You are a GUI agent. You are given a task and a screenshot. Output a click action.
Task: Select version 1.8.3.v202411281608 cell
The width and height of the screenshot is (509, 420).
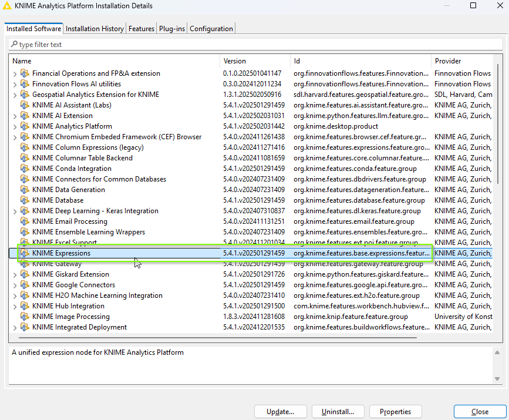254,317
